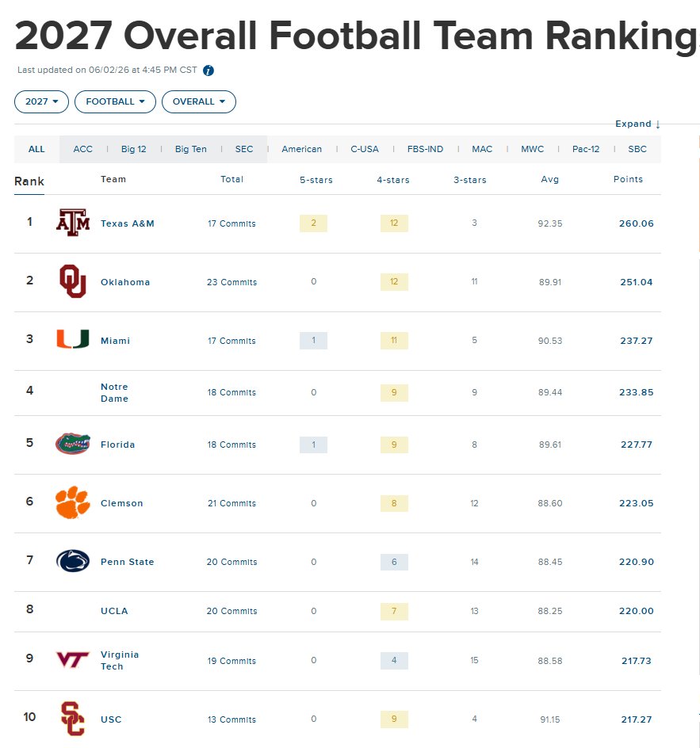
Task: Click the Penn State lion logo
Action: click(x=73, y=561)
